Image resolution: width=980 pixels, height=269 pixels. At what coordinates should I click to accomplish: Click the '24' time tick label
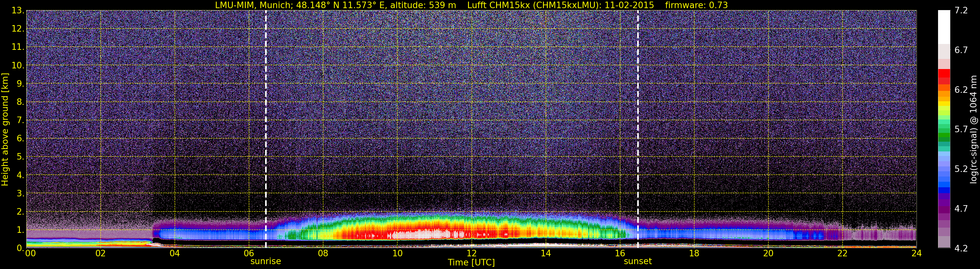917,253
